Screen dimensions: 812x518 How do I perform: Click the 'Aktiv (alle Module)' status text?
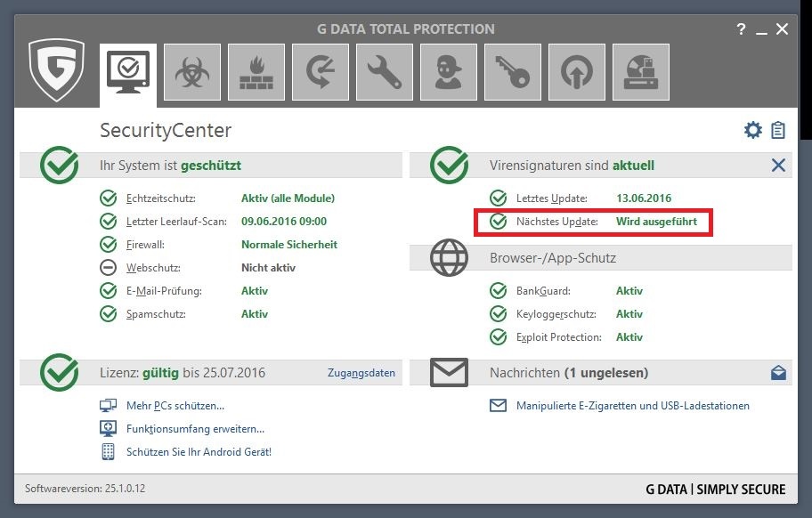click(288, 198)
